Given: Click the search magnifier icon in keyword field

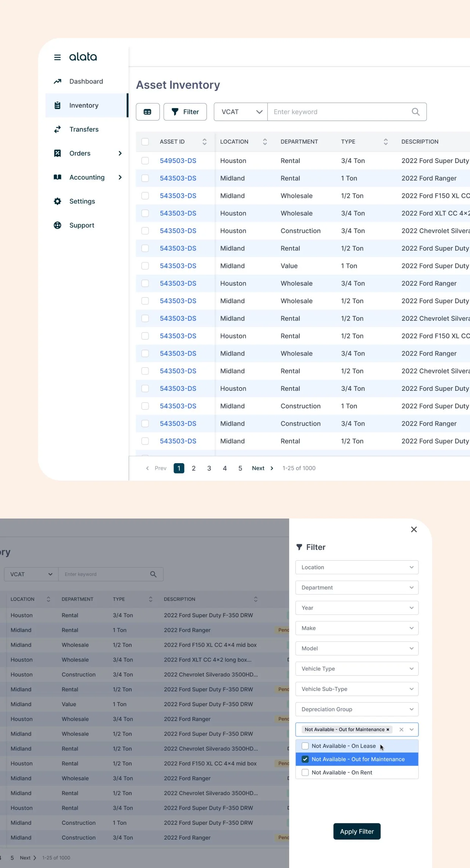Looking at the screenshot, I should (415, 112).
